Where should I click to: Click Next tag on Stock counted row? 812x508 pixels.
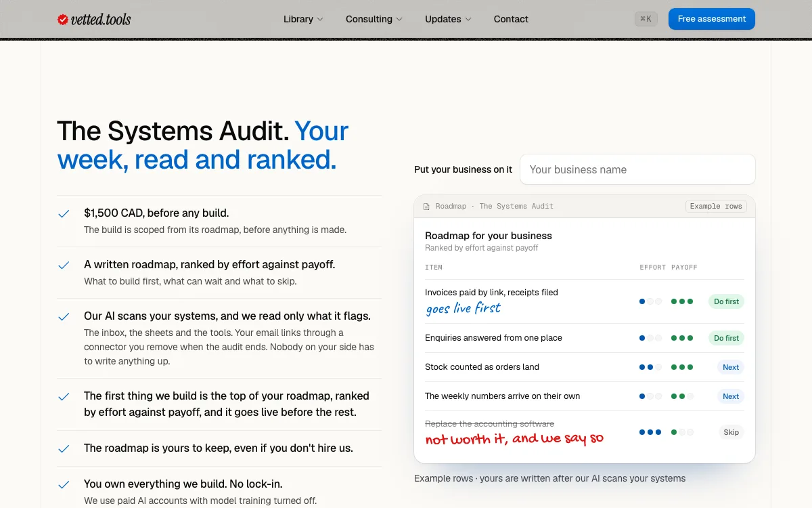coord(731,367)
